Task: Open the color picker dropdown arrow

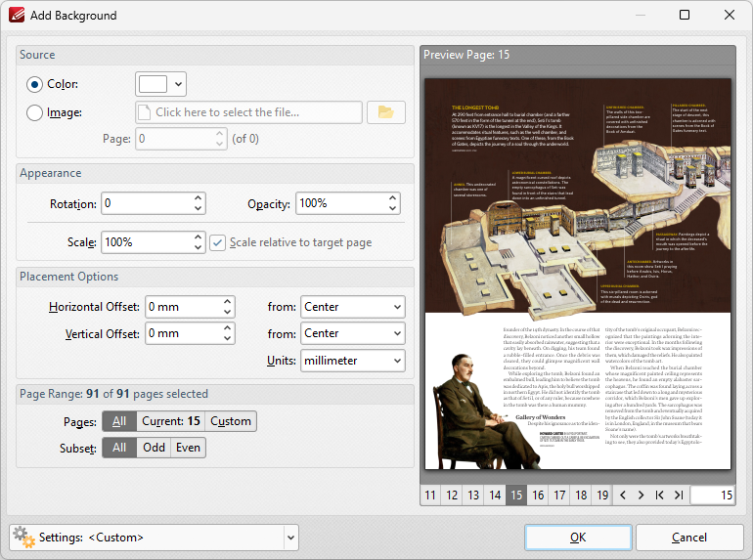Action: [178, 84]
